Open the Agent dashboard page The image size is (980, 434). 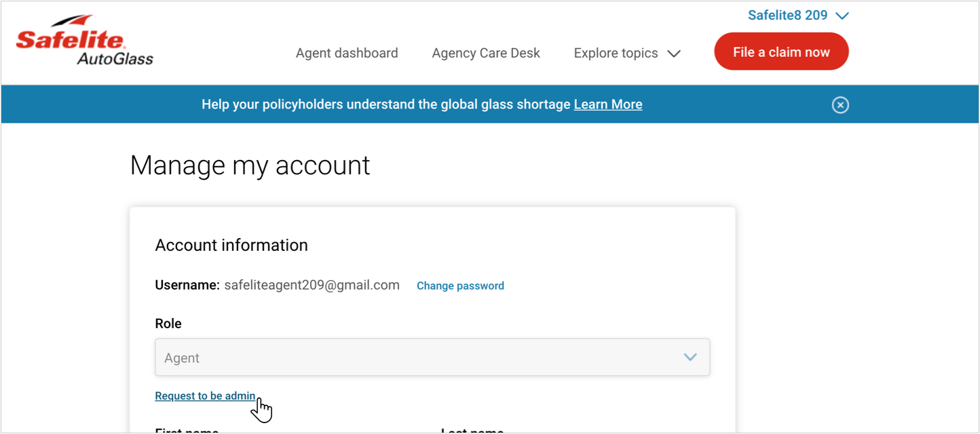347,53
